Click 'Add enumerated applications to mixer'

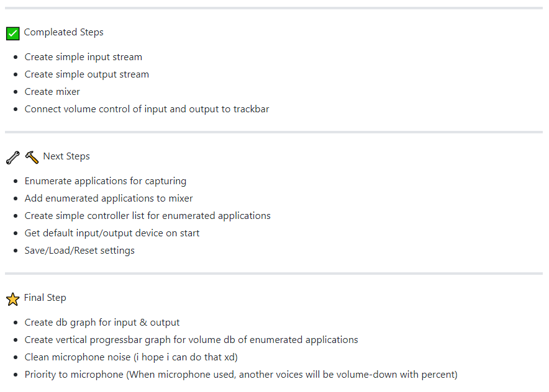[109, 198]
